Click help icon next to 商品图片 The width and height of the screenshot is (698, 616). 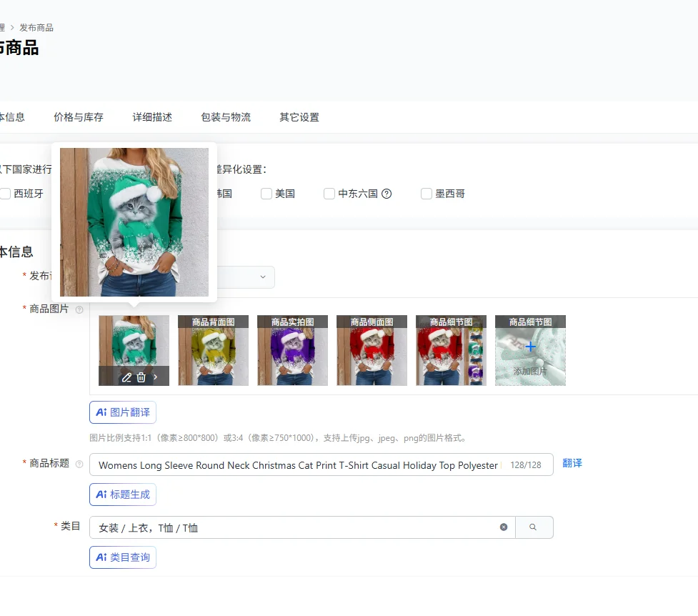point(79,309)
